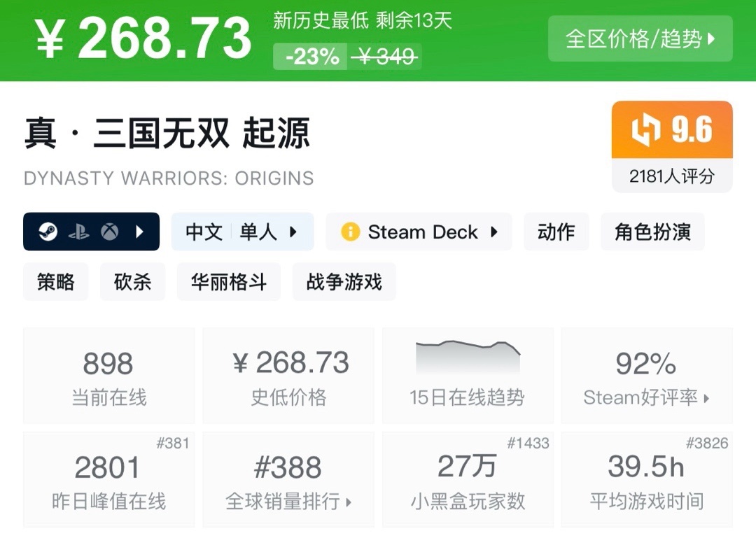Click the yellow Steam Deck info icon
The height and width of the screenshot is (545, 756).
click(x=350, y=232)
